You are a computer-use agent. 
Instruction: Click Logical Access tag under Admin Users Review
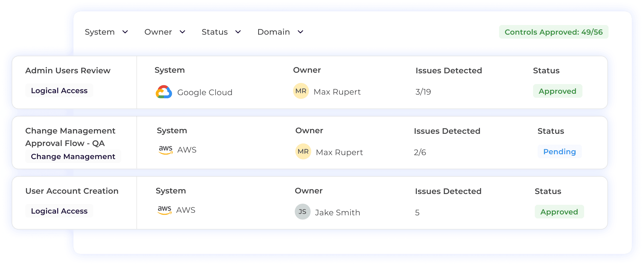59,91
